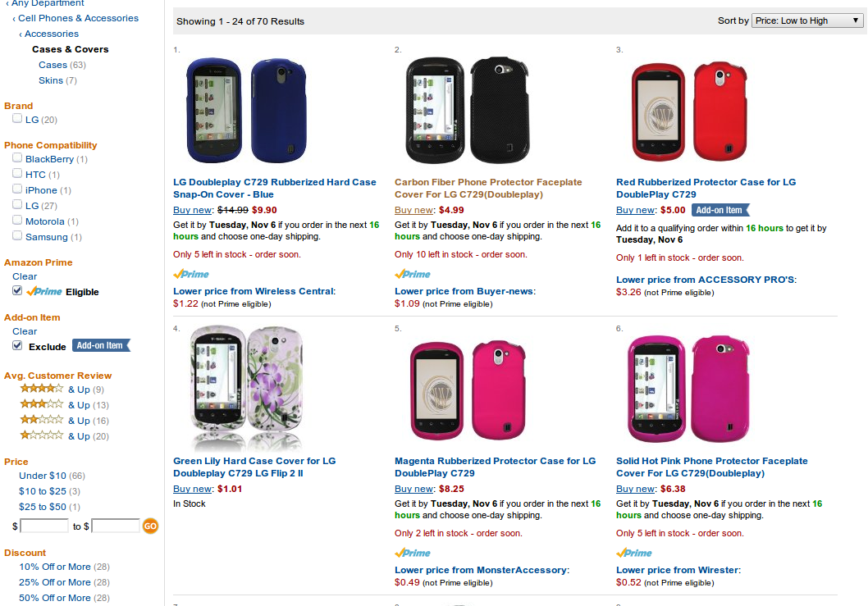Click the minimum price input field
Viewport: 868px width, 606px height.
point(44,526)
